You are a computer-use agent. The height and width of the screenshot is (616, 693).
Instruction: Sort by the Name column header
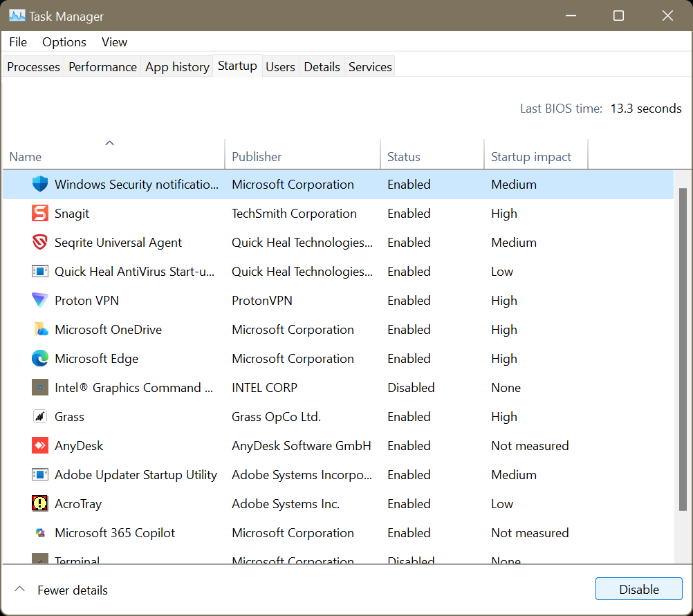coord(113,155)
